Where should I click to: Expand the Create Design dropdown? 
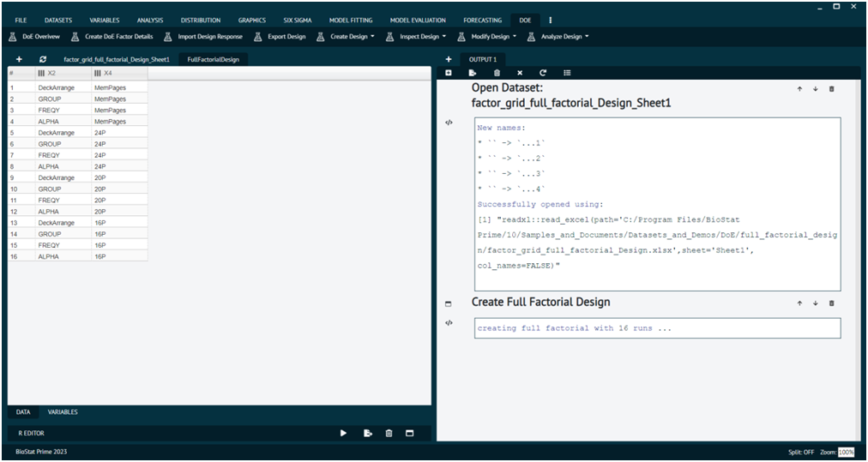tap(346, 37)
